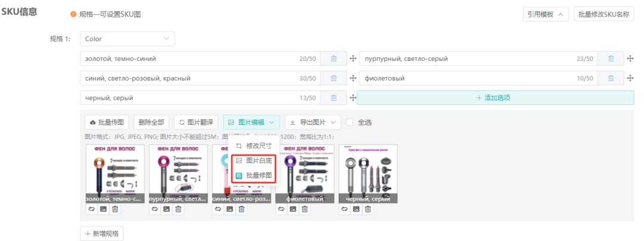Grab move handle of пурпурный, светло-серый option
644x241 pixels.
(x=630, y=58)
